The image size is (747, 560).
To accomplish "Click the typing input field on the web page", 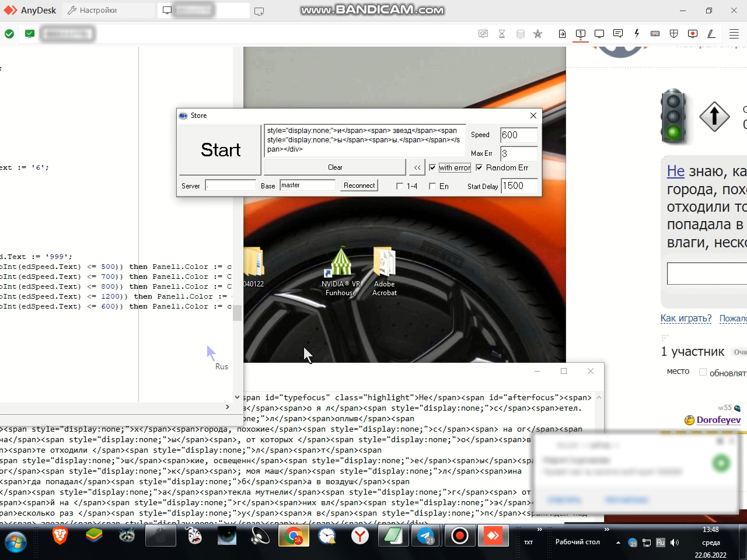I will 707,274.
